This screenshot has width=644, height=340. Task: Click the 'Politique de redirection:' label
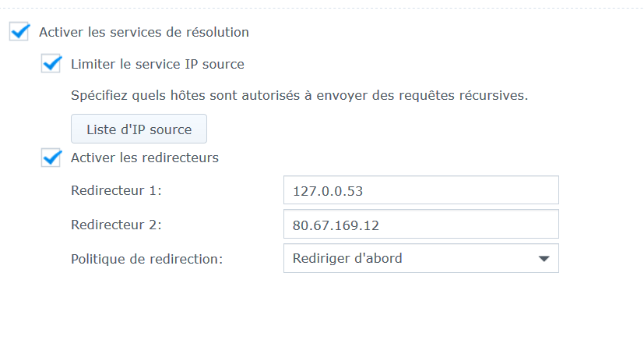pyautogui.click(x=146, y=258)
